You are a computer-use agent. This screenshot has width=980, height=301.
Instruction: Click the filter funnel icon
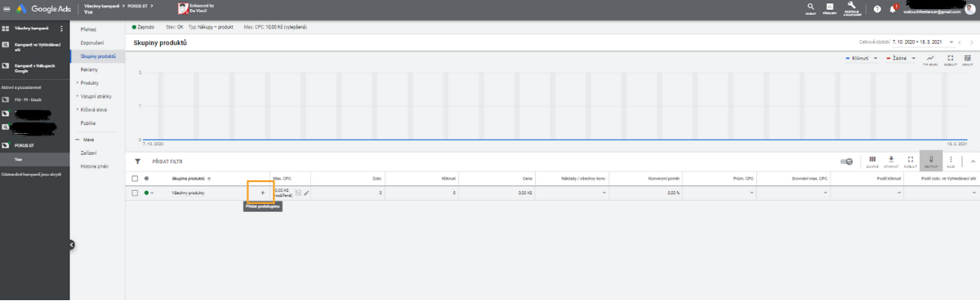(x=138, y=162)
